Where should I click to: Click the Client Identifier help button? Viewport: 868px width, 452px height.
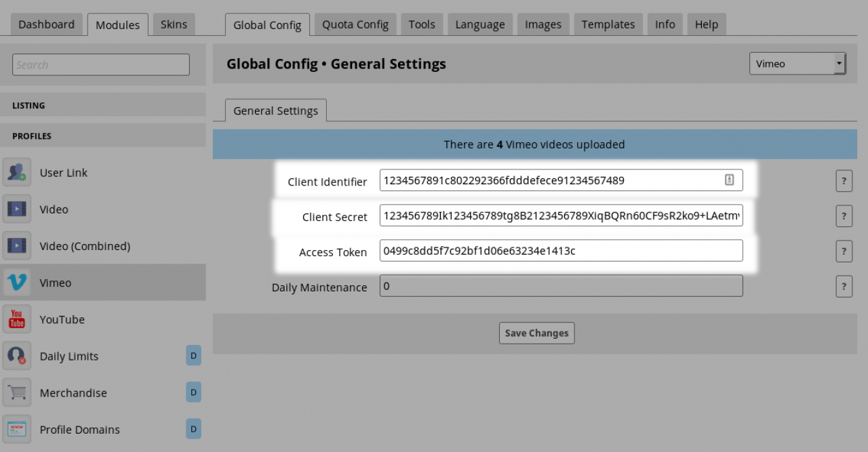point(844,181)
